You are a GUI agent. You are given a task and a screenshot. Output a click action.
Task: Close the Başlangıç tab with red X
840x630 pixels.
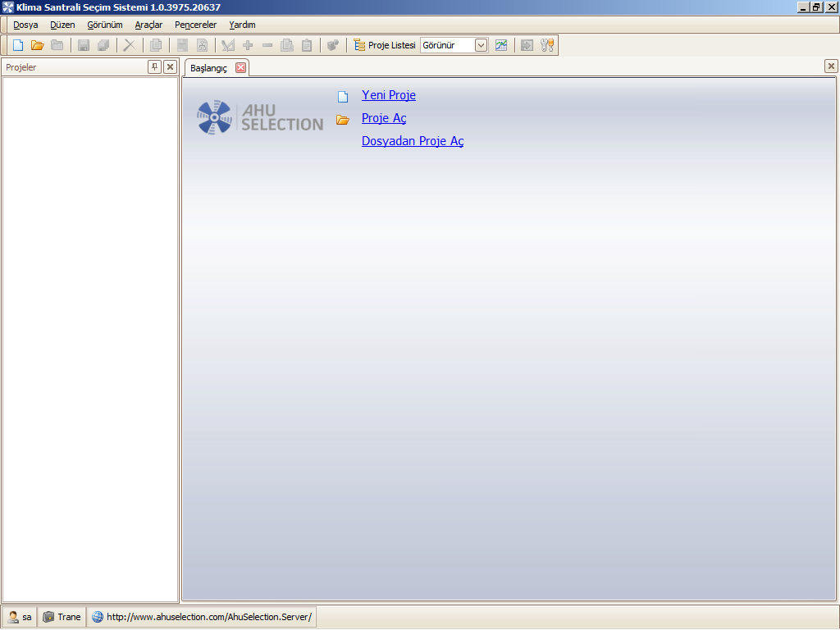click(x=241, y=67)
